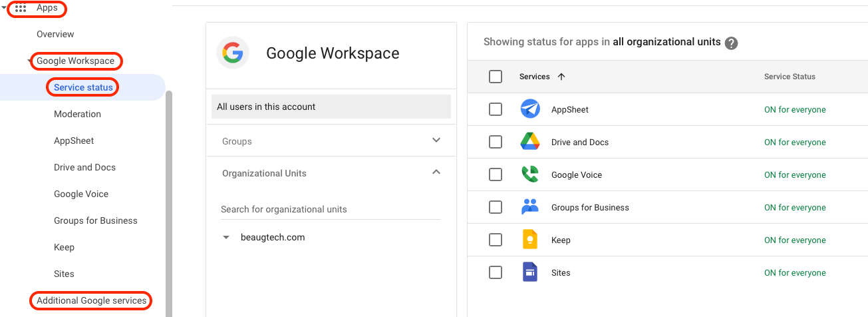The width and height of the screenshot is (868, 317).
Task: Expand the beaugtech.com organizational unit
Action: tap(226, 238)
